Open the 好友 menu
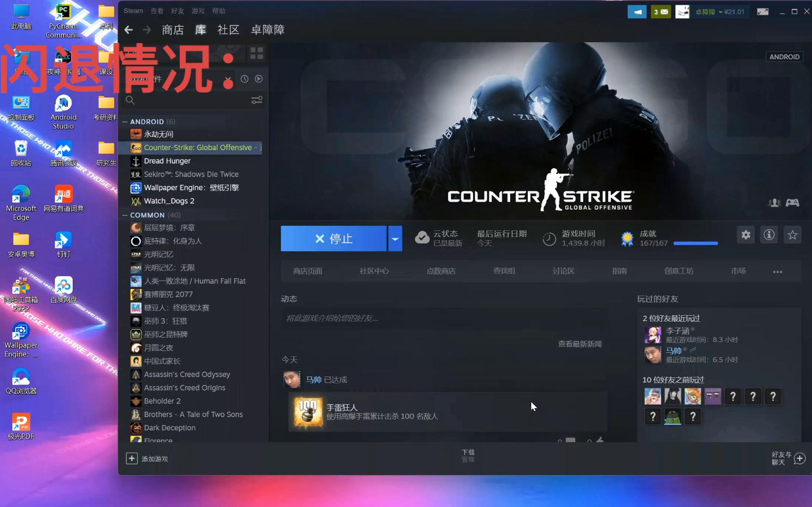 coord(177,11)
